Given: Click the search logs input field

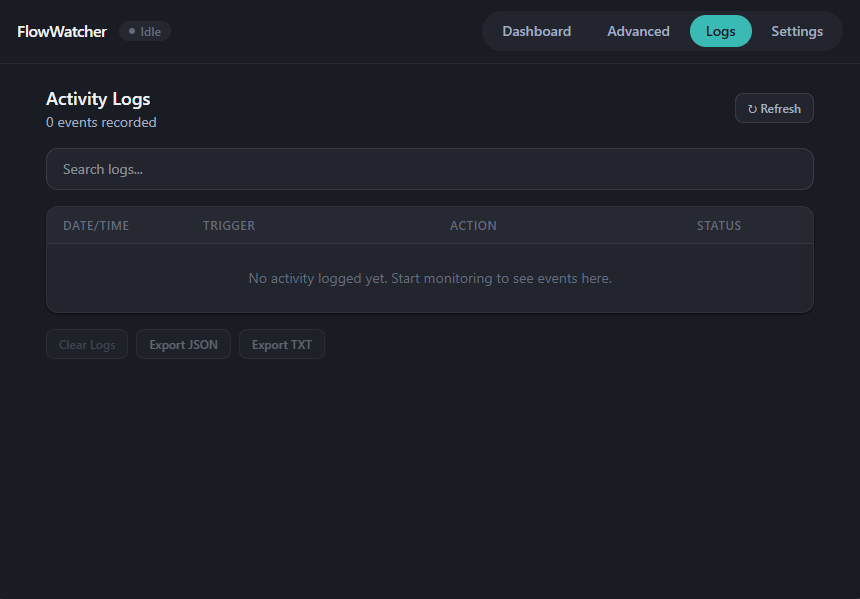Looking at the screenshot, I should [x=430, y=168].
